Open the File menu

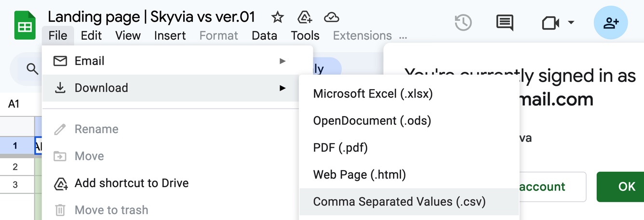pos(58,36)
